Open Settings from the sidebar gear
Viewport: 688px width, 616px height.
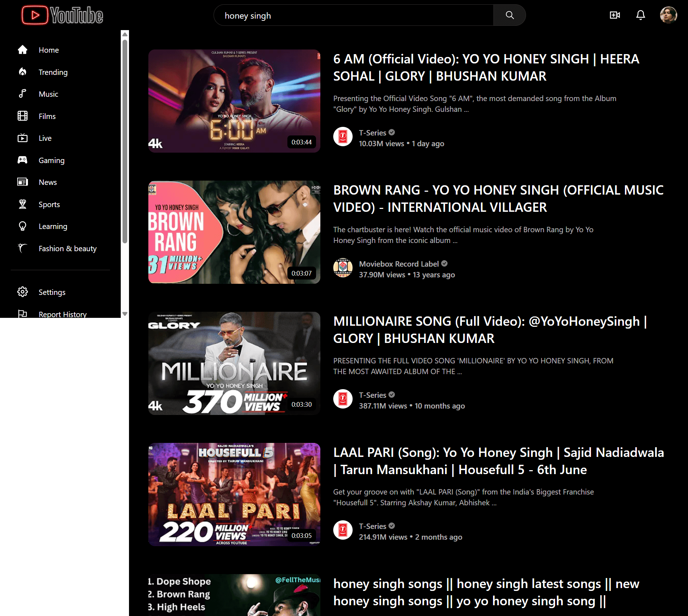click(x=52, y=292)
